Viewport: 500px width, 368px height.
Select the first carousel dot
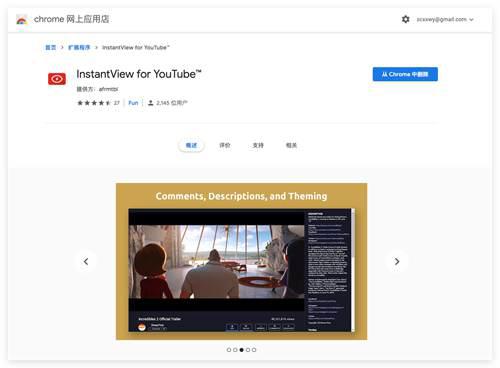coord(229,350)
